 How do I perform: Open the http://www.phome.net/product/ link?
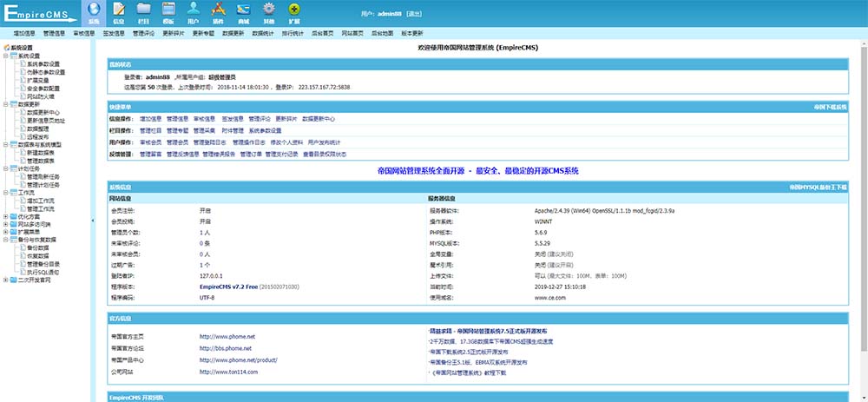point(239,360)
